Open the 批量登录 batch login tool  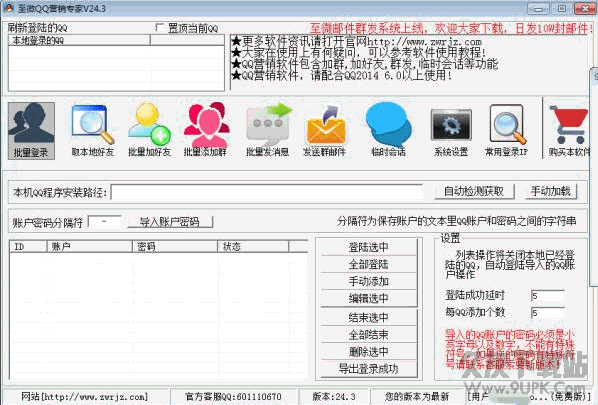31,130
